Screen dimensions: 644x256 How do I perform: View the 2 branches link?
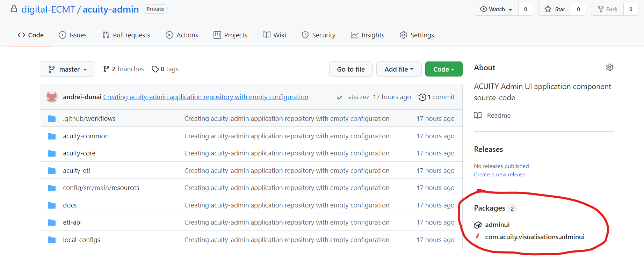pos(123,69)
